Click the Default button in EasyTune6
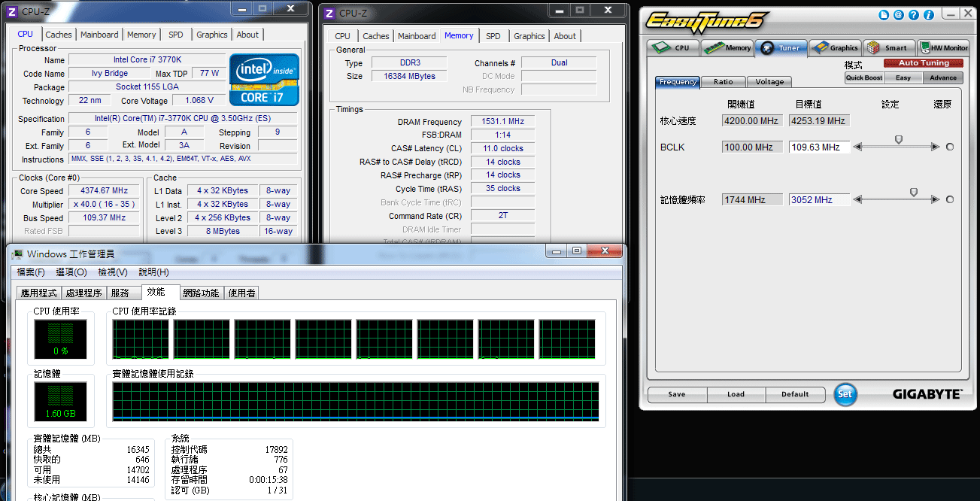 point(795,394)
